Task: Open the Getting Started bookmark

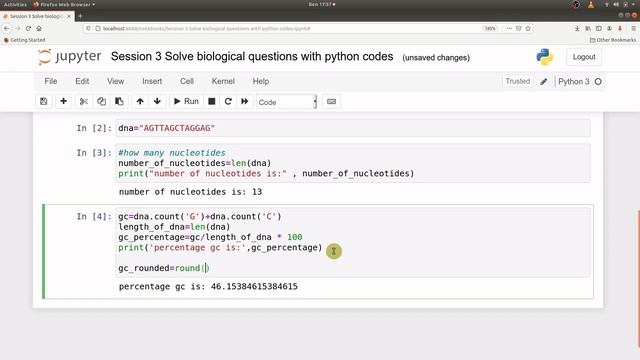Action: coord(24,40)
